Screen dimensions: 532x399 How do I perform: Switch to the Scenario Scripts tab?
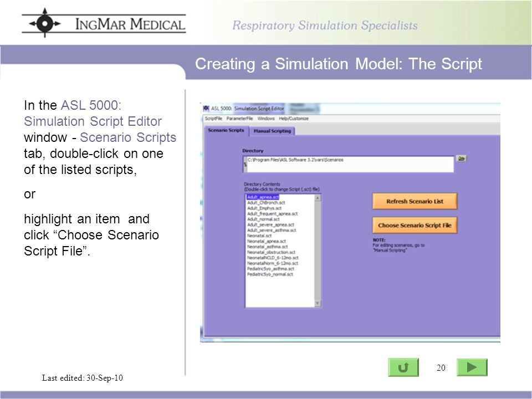(226, 130)
